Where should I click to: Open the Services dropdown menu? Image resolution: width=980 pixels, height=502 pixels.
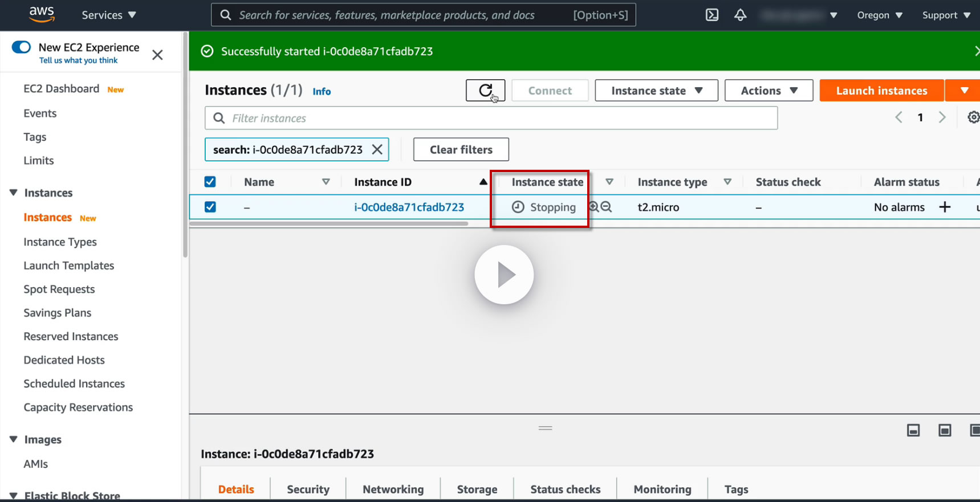point(108,15)
